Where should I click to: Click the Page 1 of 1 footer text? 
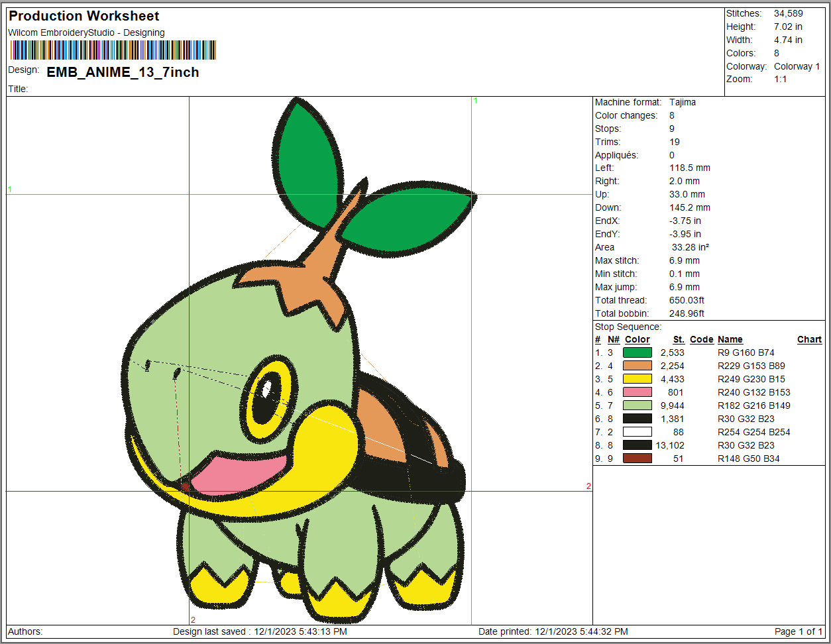[798, 631]
